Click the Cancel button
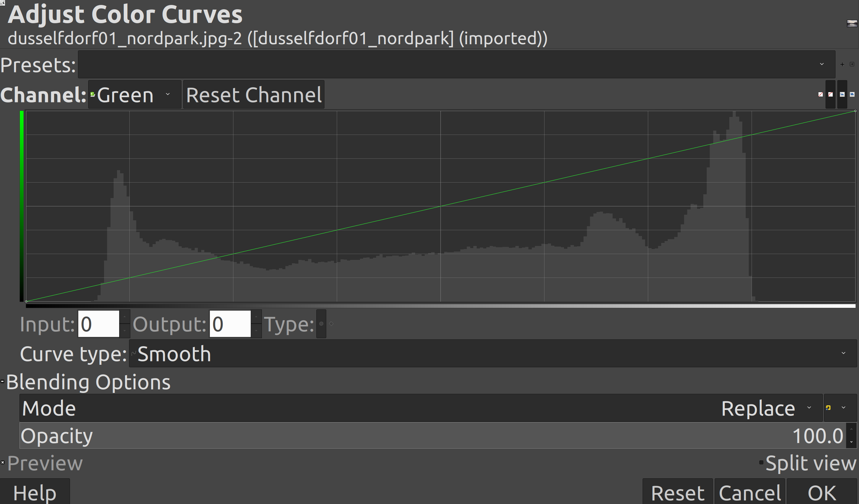Image resolution: width=859 pixels, height=504 pixels. [x=750, y=493]
